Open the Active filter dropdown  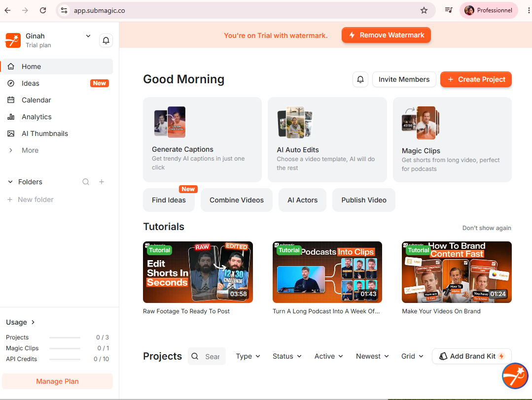tap(329, 356)
